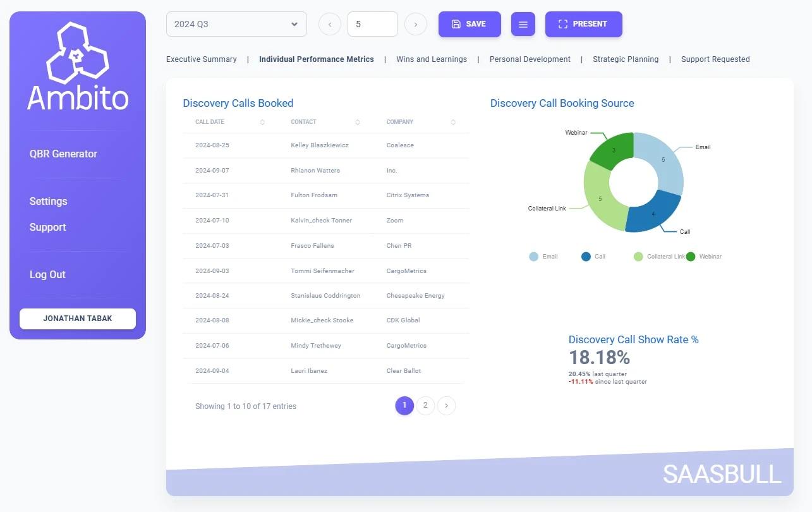Toggle Call series in chart legend
The height and width of the screenshot is (512, 812).
(x=593, y=257)
